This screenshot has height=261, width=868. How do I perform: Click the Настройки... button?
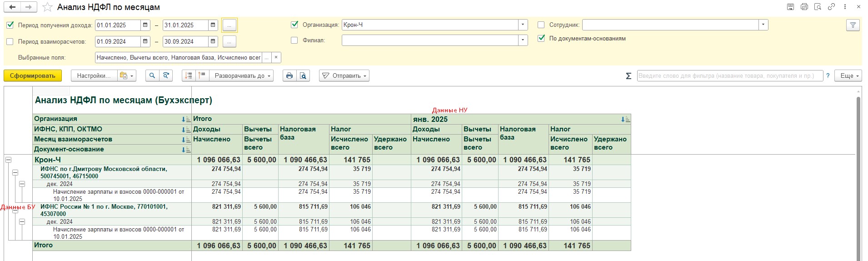94,76
